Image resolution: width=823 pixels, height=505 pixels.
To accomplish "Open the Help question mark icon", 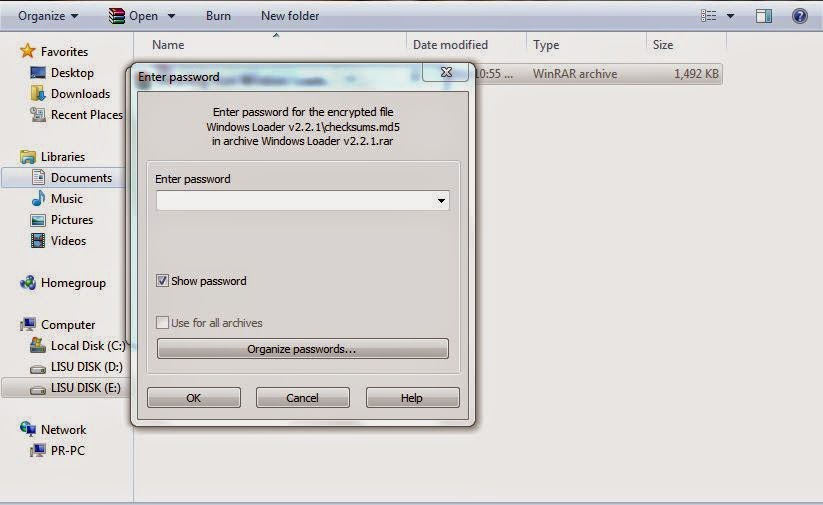I will (799, 16).
